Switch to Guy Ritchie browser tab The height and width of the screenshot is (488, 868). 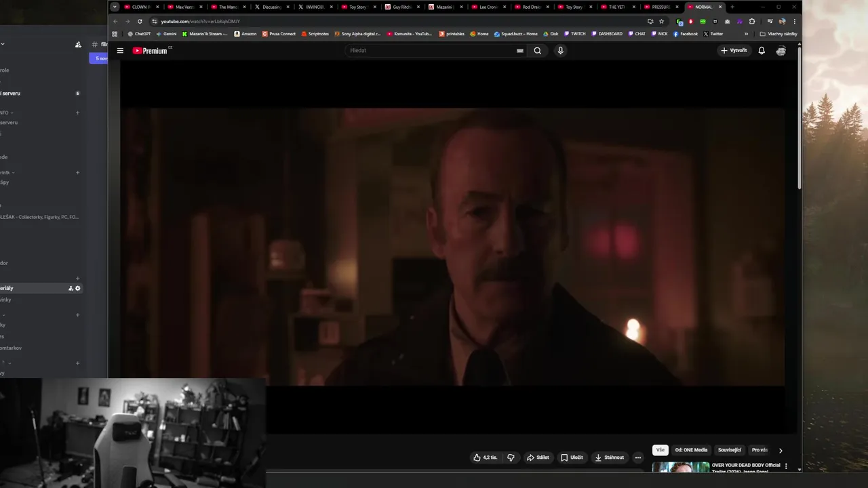tap(401, 7)
